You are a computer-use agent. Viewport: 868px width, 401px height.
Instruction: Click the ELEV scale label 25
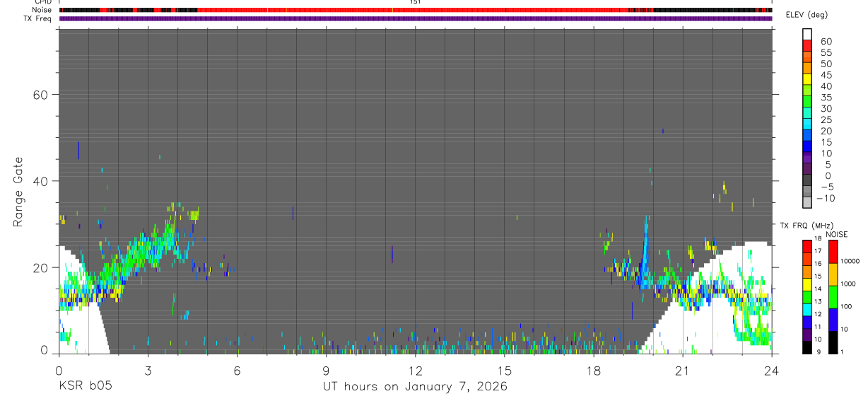826,120
